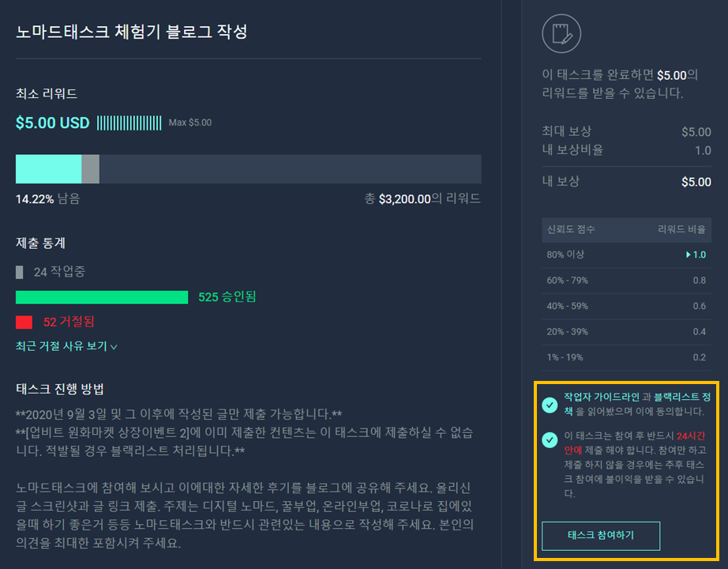Click the $5.00 USD reward amount
This screenshot has width=728, height=569.
click(x=52, y=123)
